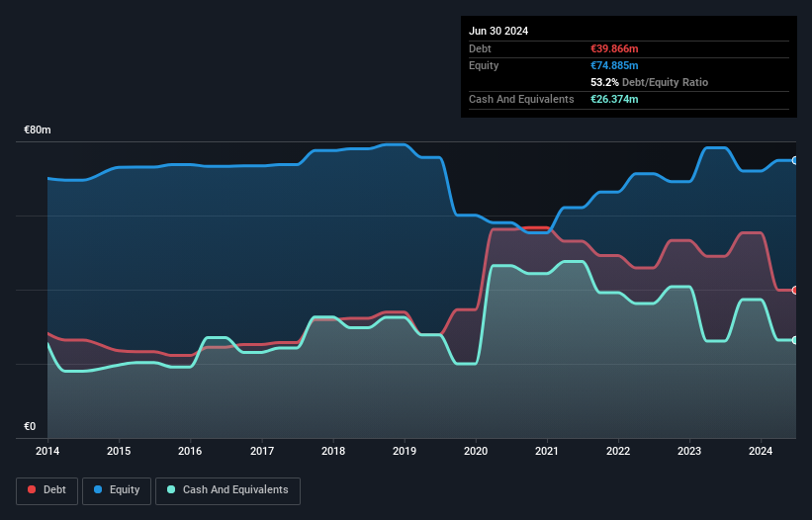
Task: Click the teal Cash And Equivalents legend dot
Action: pyautogui.click(x=171, y=489)
